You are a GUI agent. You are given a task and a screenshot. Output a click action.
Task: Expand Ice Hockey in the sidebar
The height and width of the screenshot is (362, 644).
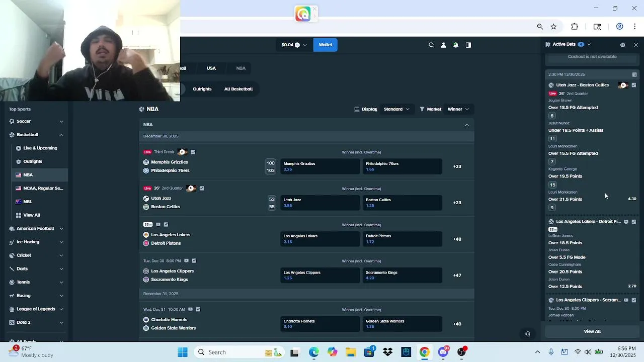(x=61, y=242)
